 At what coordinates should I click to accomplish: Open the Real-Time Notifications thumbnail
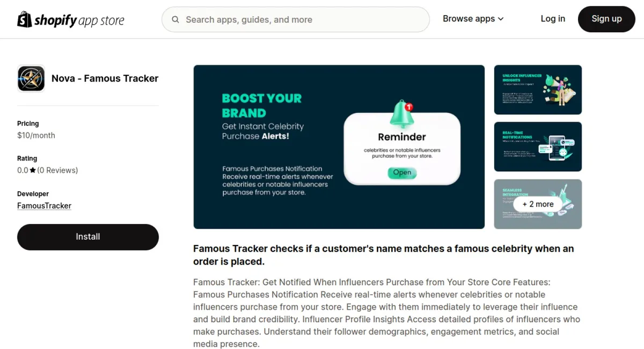(x=538, y=147)
